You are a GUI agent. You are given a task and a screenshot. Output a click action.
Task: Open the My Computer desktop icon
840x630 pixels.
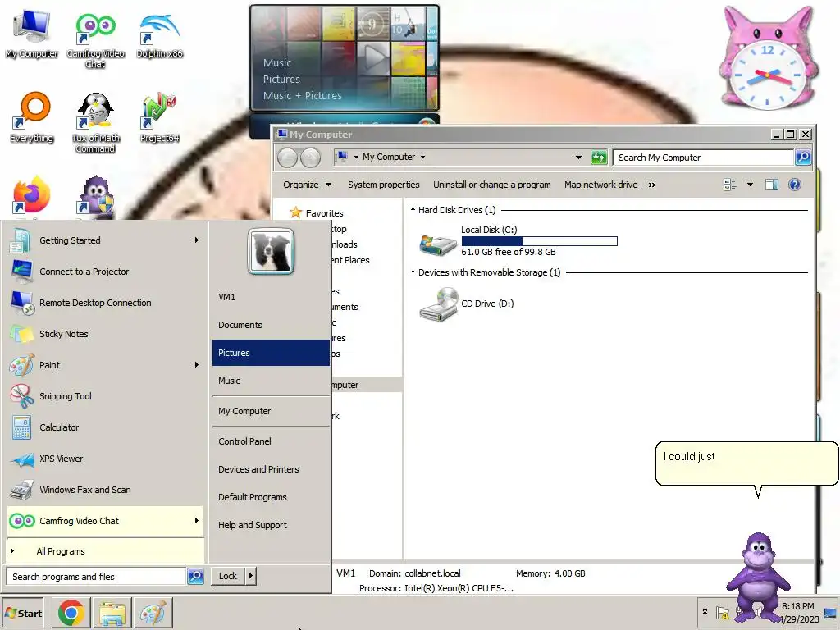[31, 33]
